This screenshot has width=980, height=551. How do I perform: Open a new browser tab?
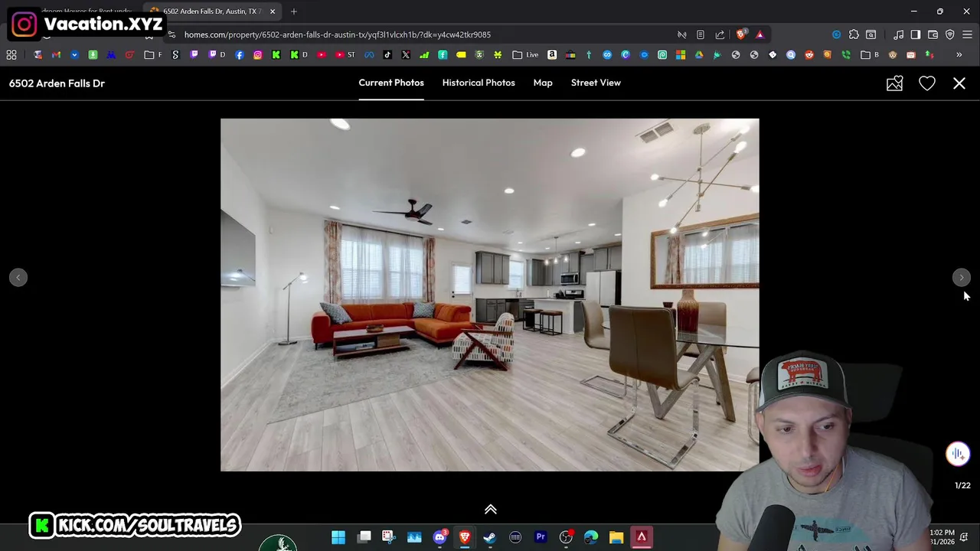[294, 11]
